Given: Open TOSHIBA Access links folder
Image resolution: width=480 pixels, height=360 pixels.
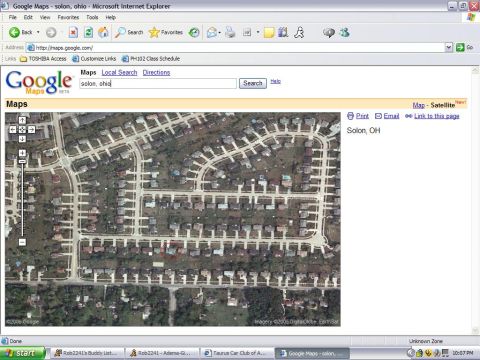Looking at the screenshot, I should pos(43,59).
